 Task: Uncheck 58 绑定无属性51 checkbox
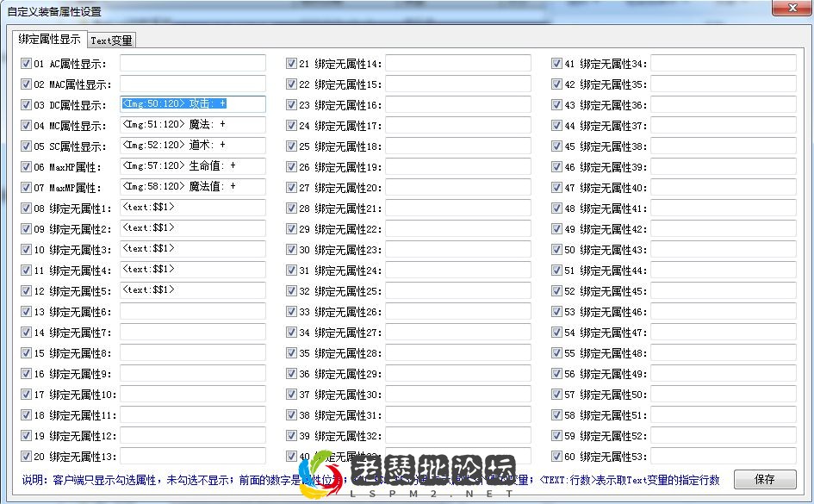(x=556, y=414)
